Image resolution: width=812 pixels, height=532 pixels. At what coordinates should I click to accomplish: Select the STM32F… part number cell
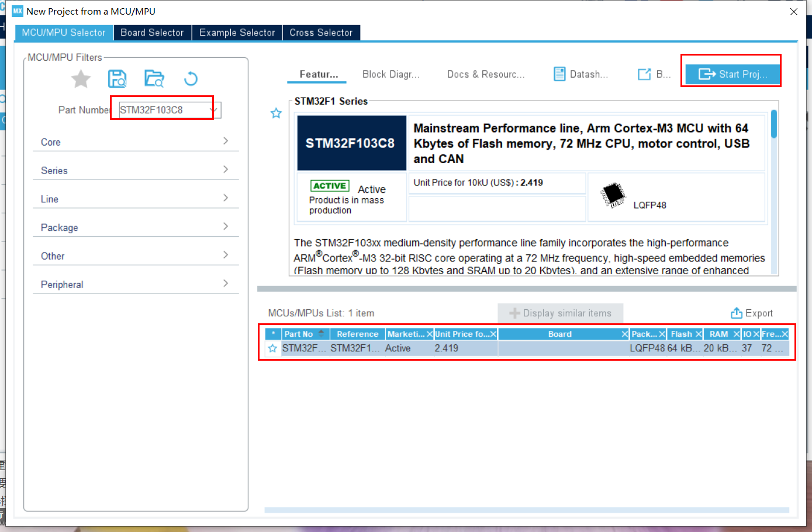305,348
